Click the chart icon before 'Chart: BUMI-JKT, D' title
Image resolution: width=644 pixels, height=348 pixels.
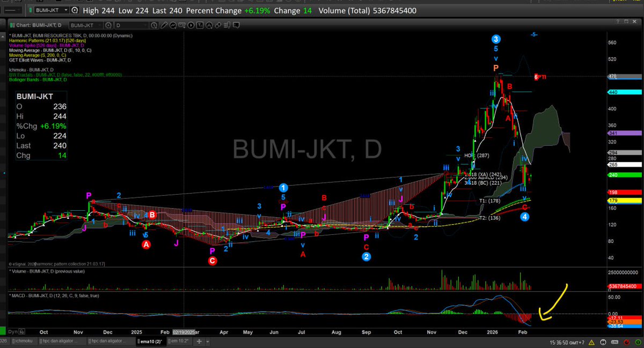coord(12,25)
